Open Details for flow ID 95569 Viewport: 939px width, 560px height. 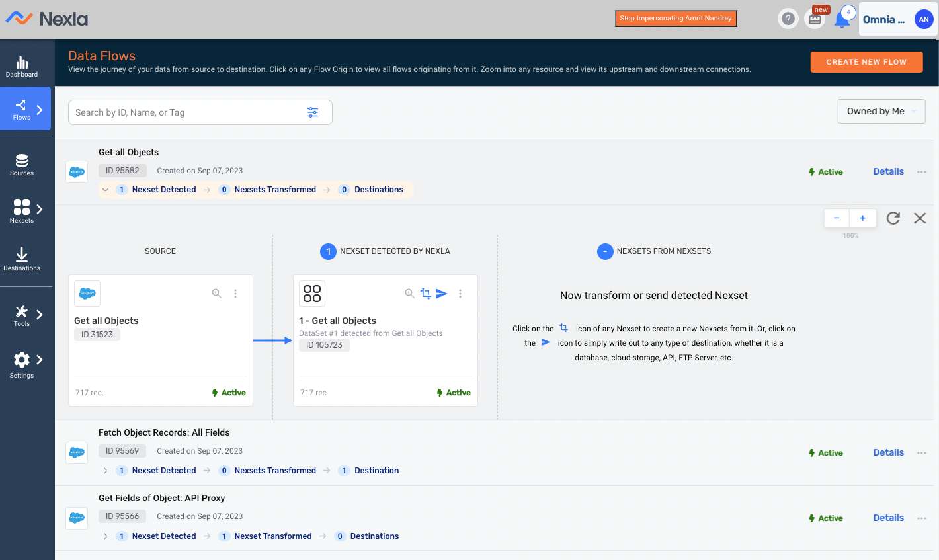tap(888, 452)
